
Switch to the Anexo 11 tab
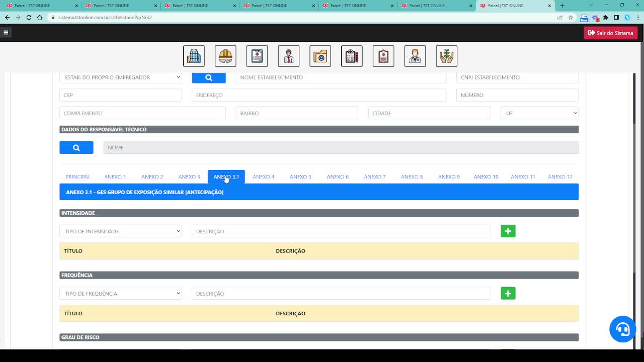click(523, 176)
